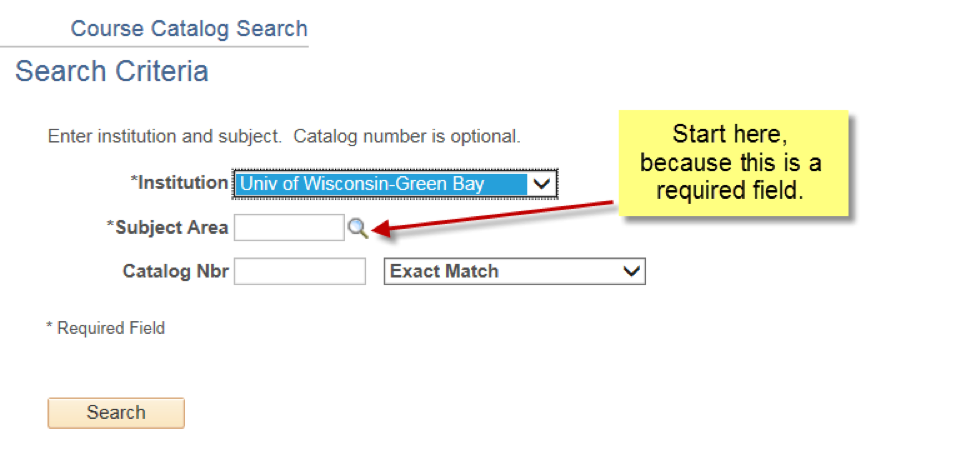971x455 pixels.
Task: Click the '* Required Field' footnote text
Action: (x=106, y=328)
